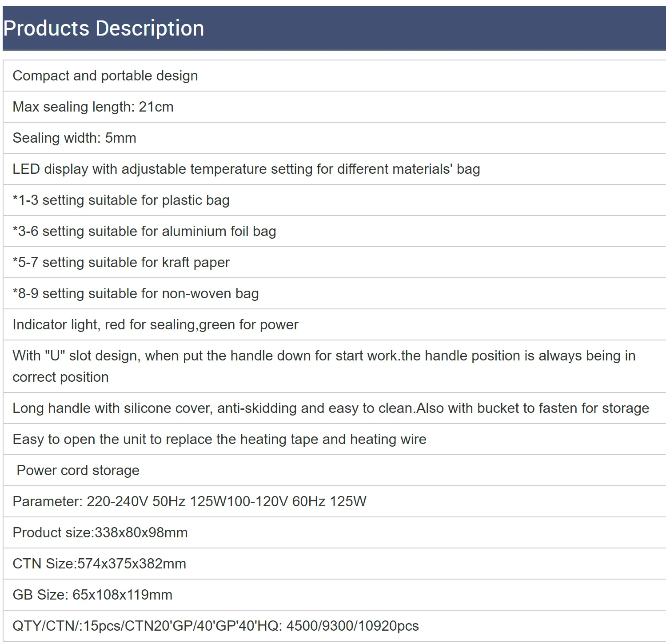Click the QTY/CTN container quantity line
The width and height of the screenshot is (666, 644).
coord(215,626)
